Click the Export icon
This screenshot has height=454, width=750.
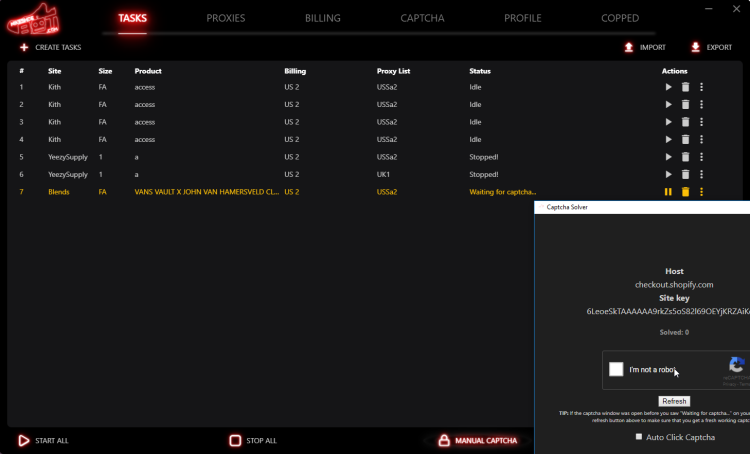click(x=696, y=47)
